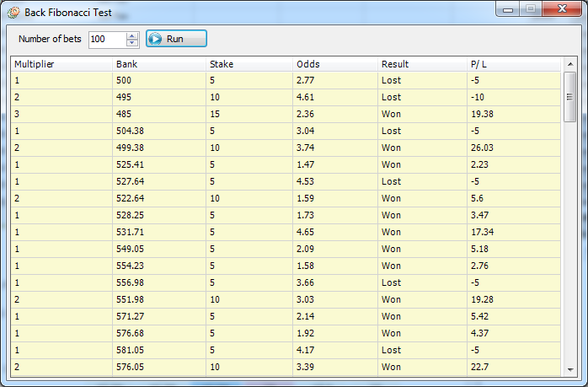Click the P/L value 19.38

pos(482,114)
